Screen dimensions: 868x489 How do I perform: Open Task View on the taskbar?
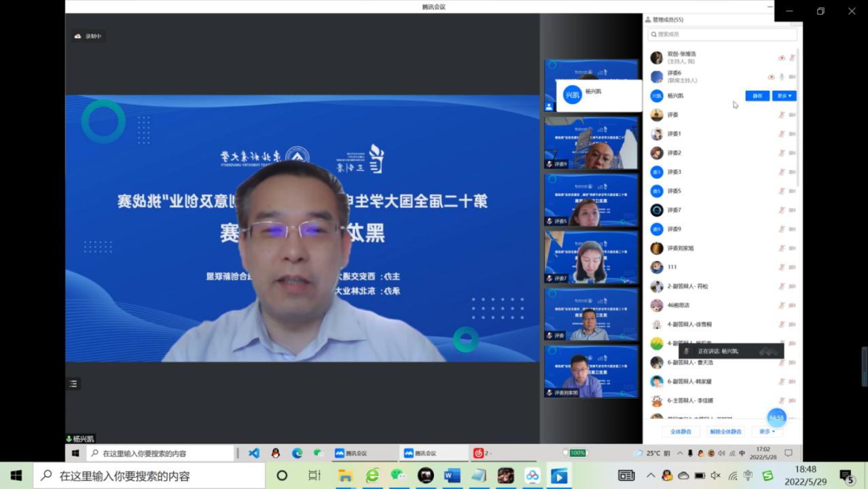point(314,475)
